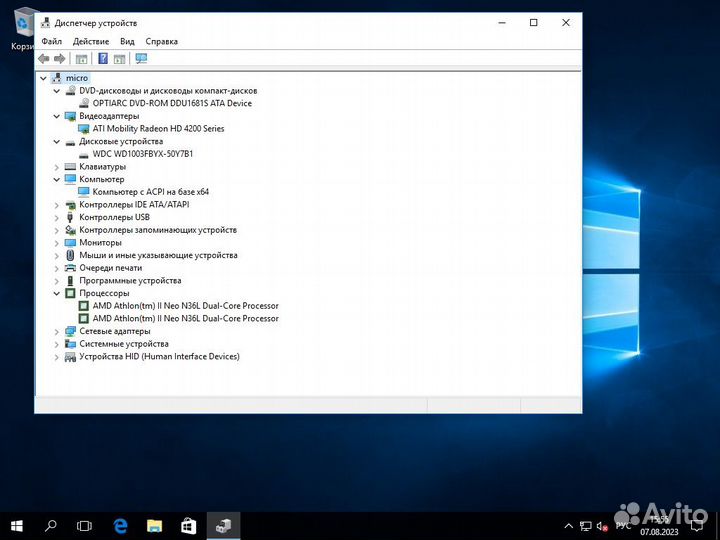The width and height of the screenshot is (720, 540).
Task: Click the chip icon beside Процессоры
Action: 70,293
